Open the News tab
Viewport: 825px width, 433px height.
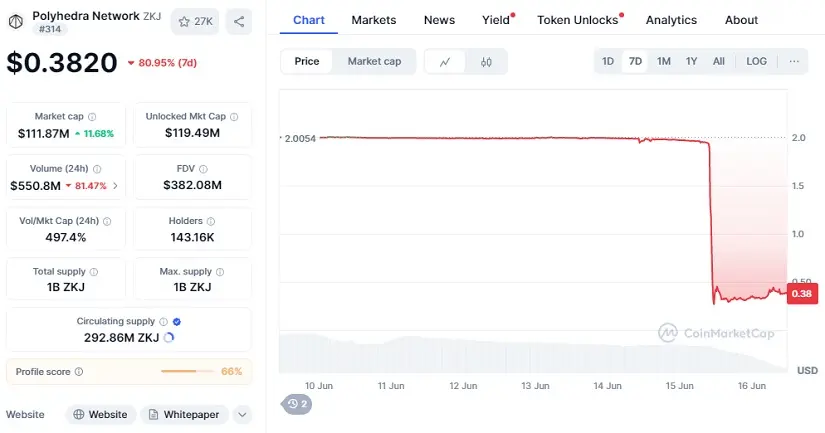(x=439, y=20)
